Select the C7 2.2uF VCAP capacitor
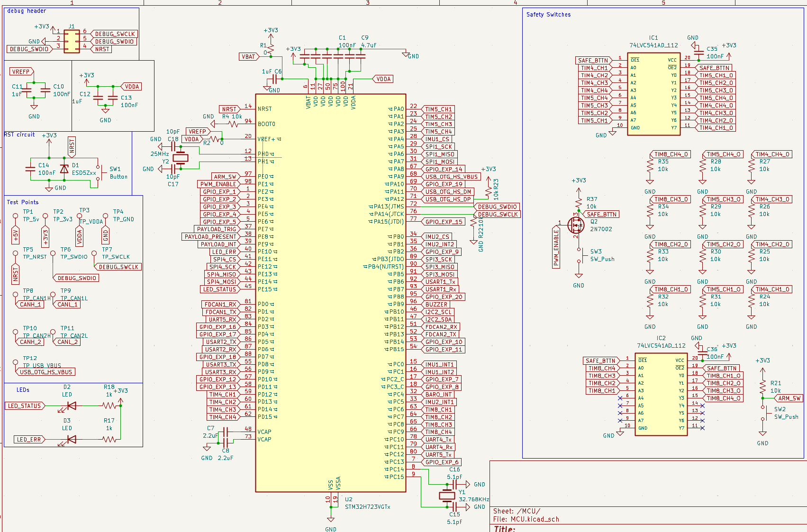Image resolution: width=807 pixels, height=532 pixels. 225,432
